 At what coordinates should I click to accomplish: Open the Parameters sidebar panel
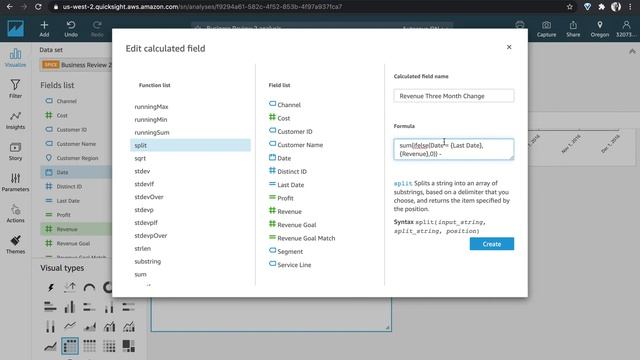click(x=16, y=182)
